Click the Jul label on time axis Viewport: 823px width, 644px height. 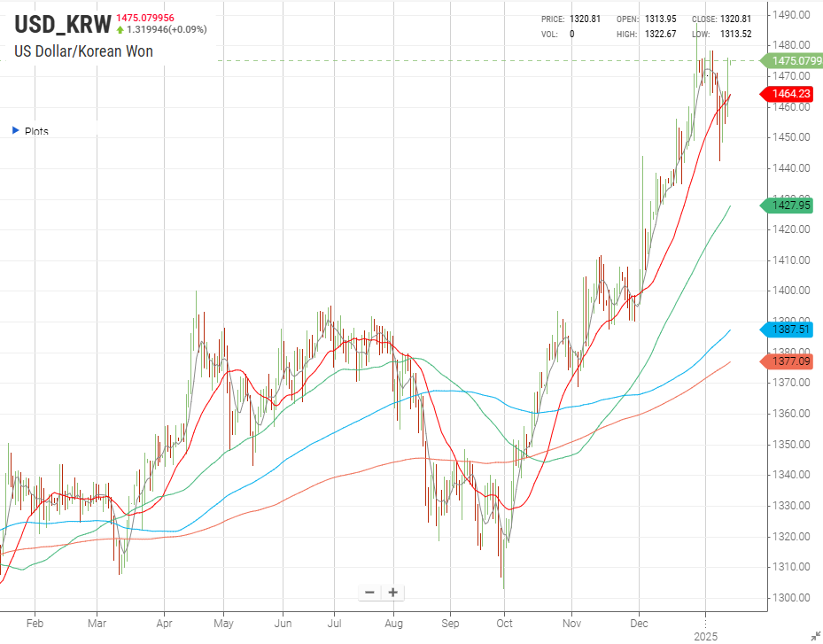click(x=334, y=622)
